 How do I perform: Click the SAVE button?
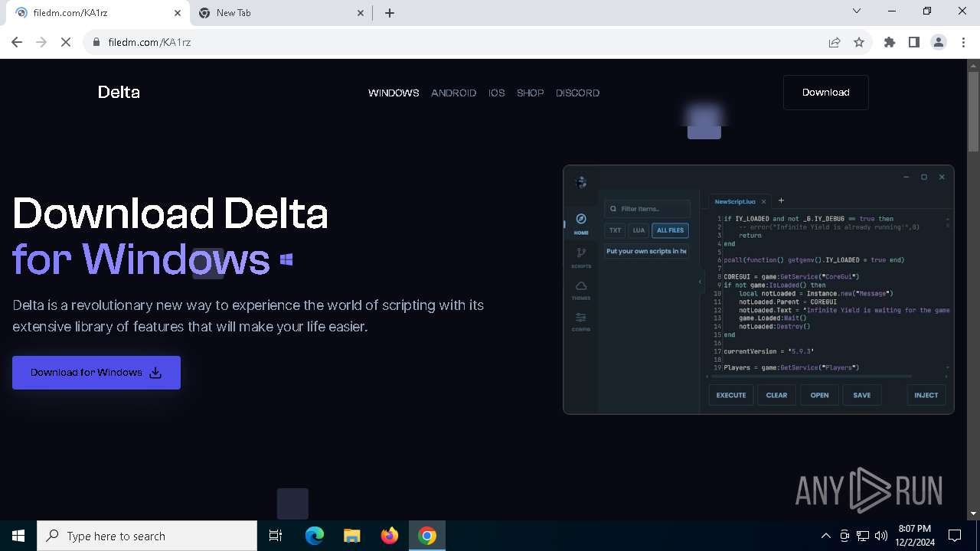[x=862, y=395]
